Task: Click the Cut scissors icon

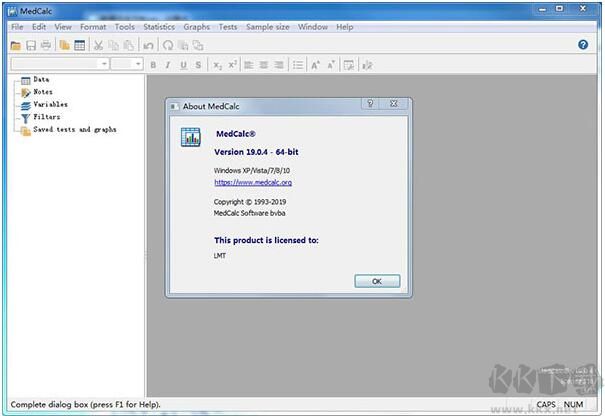Action: click(98, 46)
